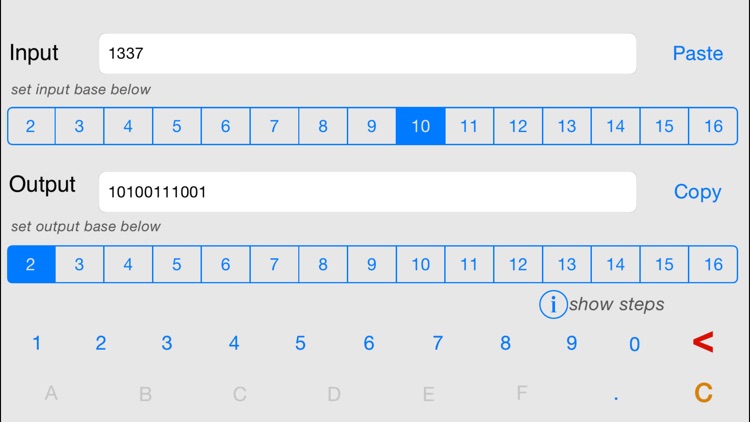This screenshot has width=750, height=422.
Task: Select input base 12
Action: 518,126
